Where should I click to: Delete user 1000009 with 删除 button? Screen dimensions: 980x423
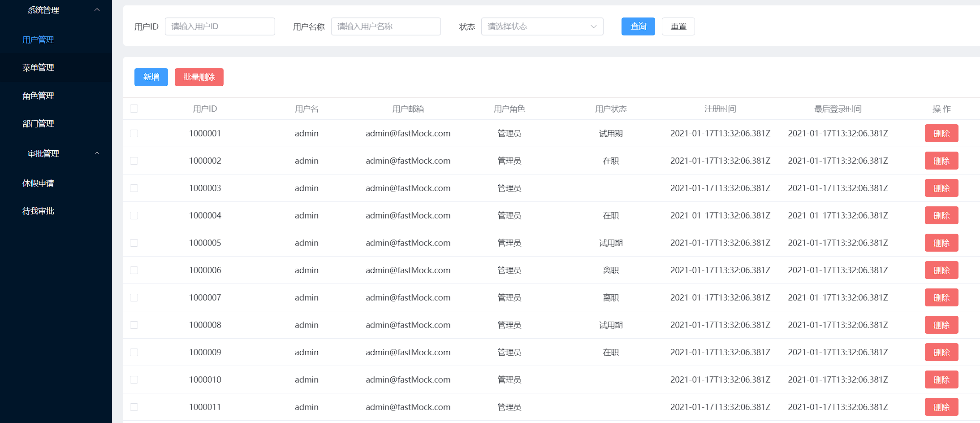click(x=941, y=352)
